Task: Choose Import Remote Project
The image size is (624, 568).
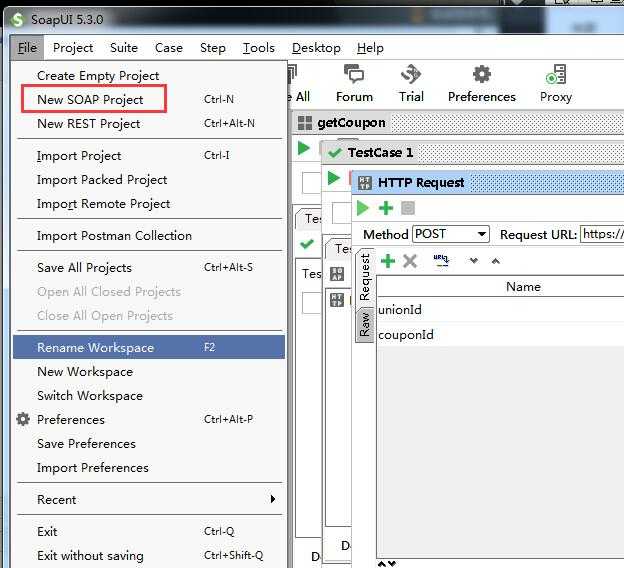Action: (x=149, y=204)
